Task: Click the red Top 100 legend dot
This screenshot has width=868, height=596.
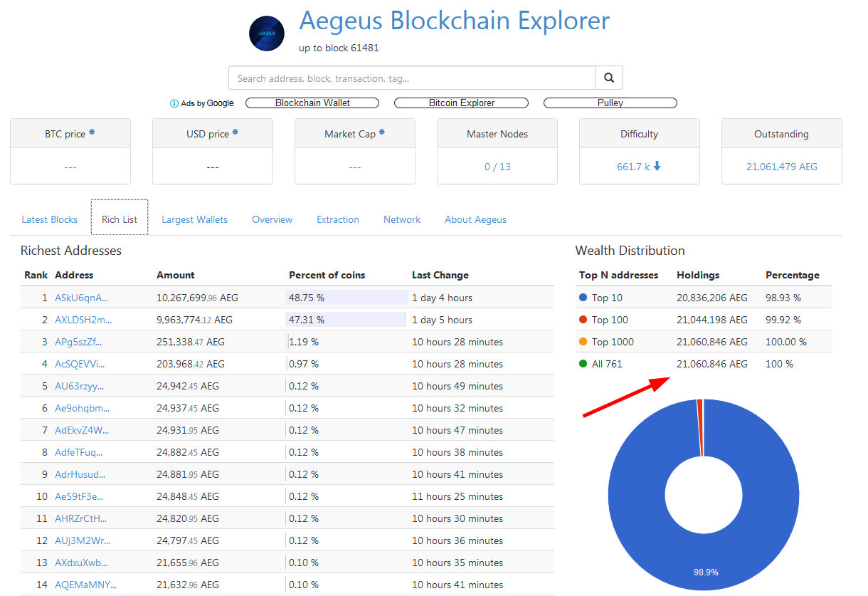Action: coord(583,320)
